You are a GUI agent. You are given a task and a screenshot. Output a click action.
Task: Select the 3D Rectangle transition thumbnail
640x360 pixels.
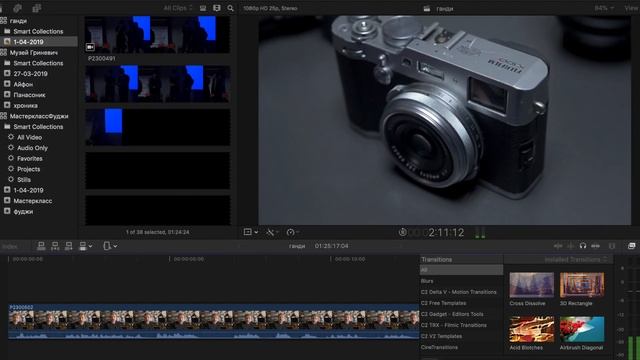(582, 285)
